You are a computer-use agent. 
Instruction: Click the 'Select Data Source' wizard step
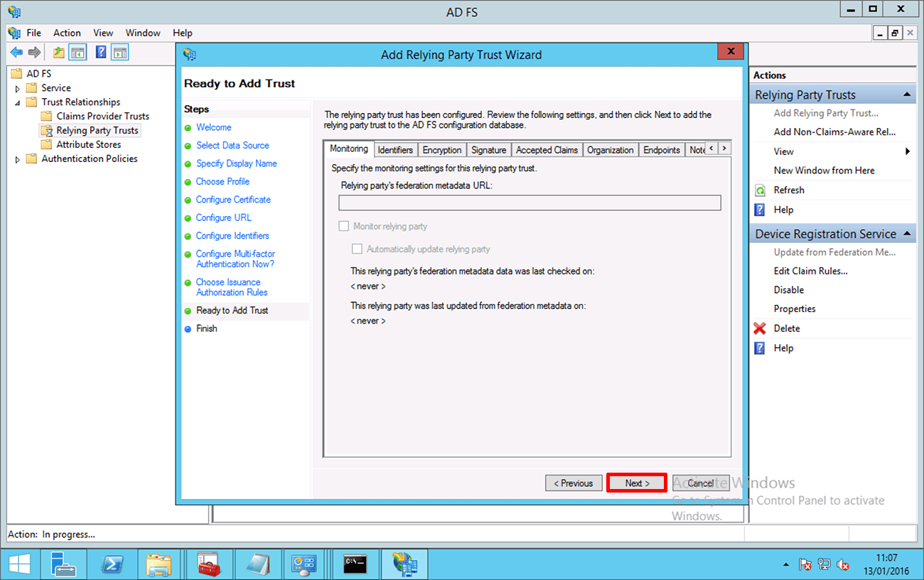232,146
